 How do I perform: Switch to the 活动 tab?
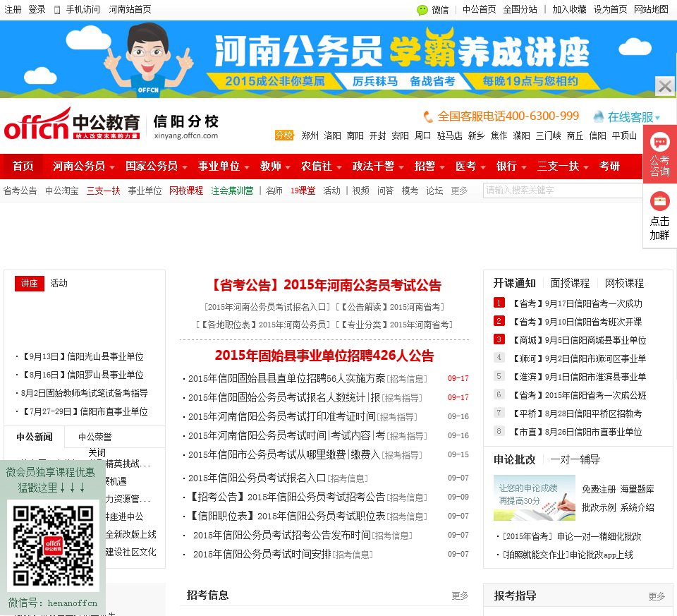(x=59, y=284)
